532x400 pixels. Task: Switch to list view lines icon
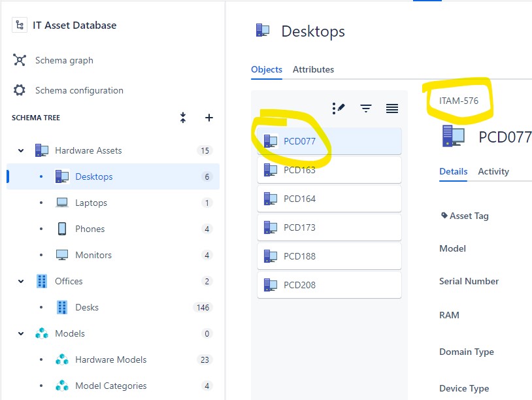pyautogui.click(x=392, y=108)
